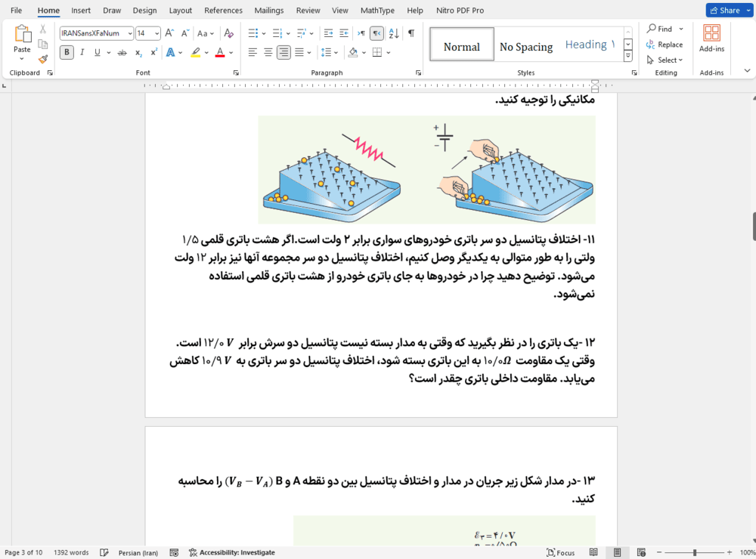Open Text Highlight Color tool
The width and height of the screenshot is (756, 559).
tap(197, 53)
